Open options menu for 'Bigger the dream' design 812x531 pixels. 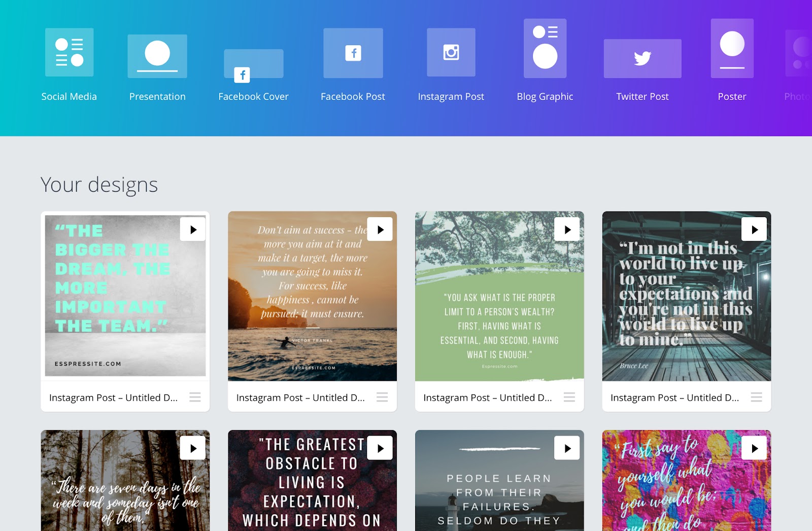[x=195, y=397]
